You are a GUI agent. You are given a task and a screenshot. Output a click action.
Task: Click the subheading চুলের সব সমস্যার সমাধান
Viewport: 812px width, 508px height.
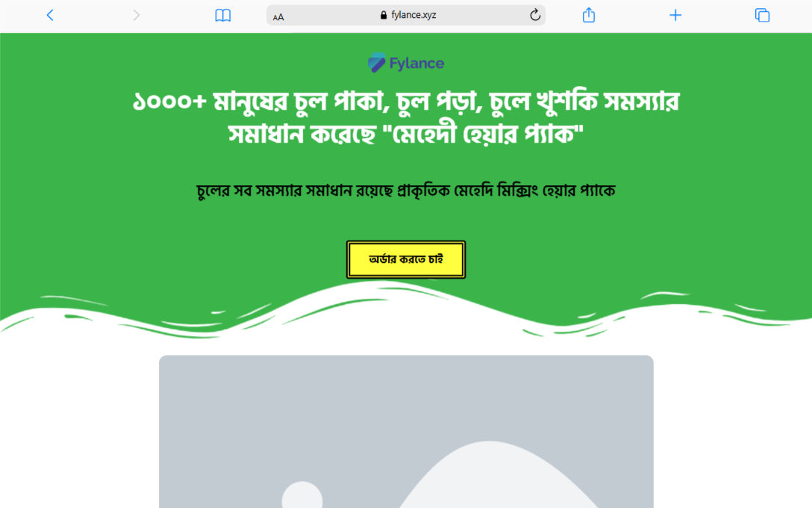pos(406,190)
